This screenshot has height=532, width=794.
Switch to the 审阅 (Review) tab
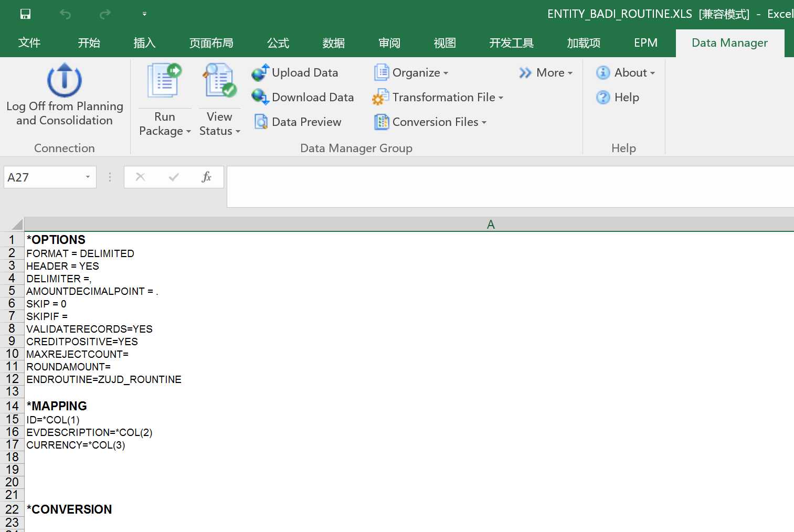(x=389, y=43)
